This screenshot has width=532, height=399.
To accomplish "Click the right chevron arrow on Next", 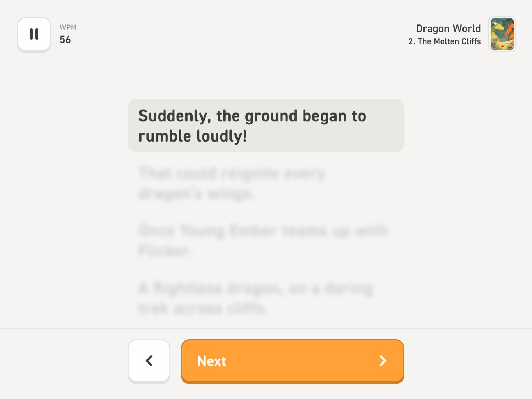I will click(383, 361).
